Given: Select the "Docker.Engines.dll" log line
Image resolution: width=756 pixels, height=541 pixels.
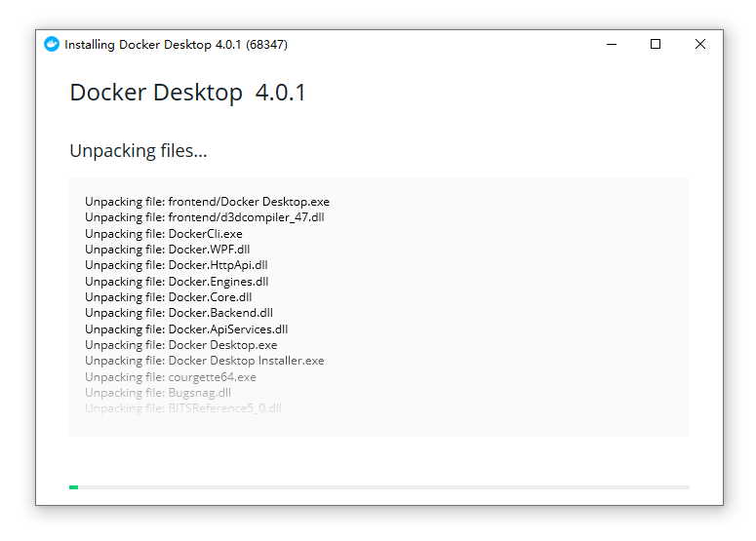Looking at the screenshot, I should [177, 282].
